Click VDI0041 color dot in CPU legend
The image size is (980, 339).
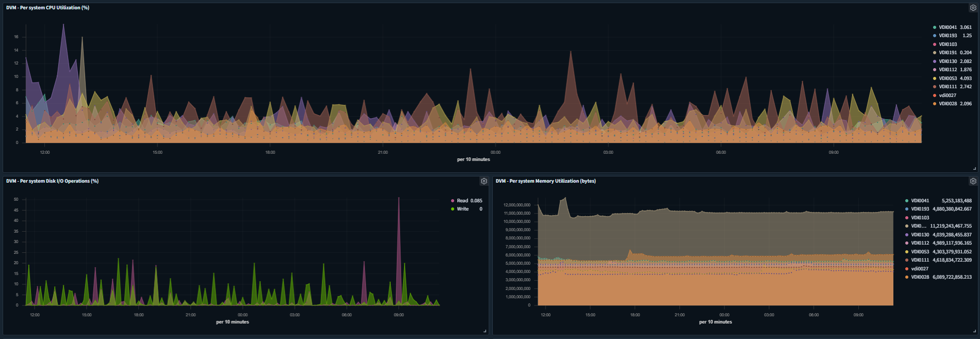[x=935, y=27]
